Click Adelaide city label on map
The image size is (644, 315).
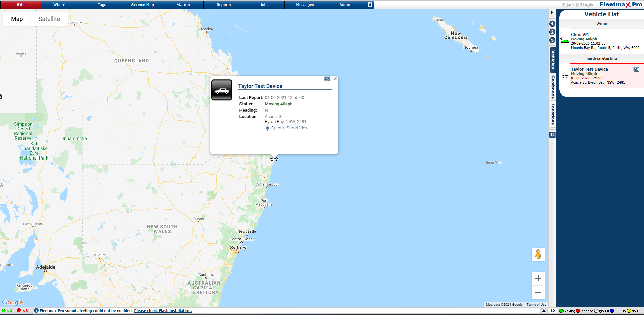point(46,267)
